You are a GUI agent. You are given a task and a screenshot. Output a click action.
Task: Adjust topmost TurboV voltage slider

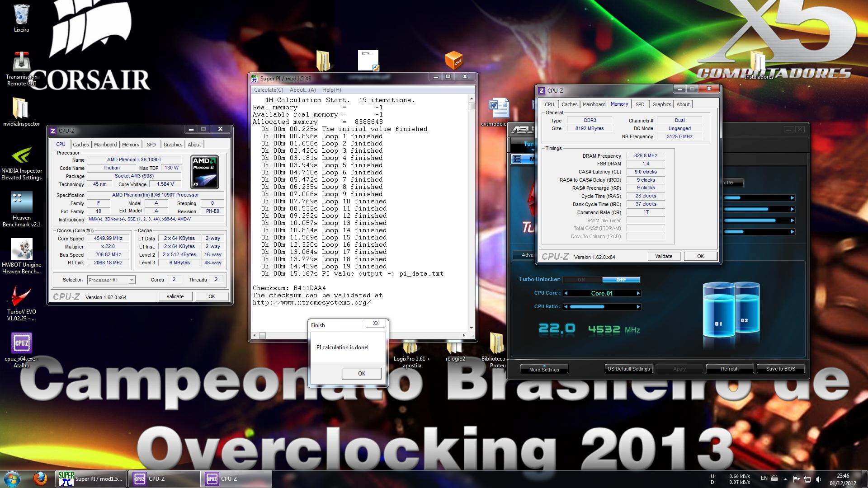pos(757,198)
